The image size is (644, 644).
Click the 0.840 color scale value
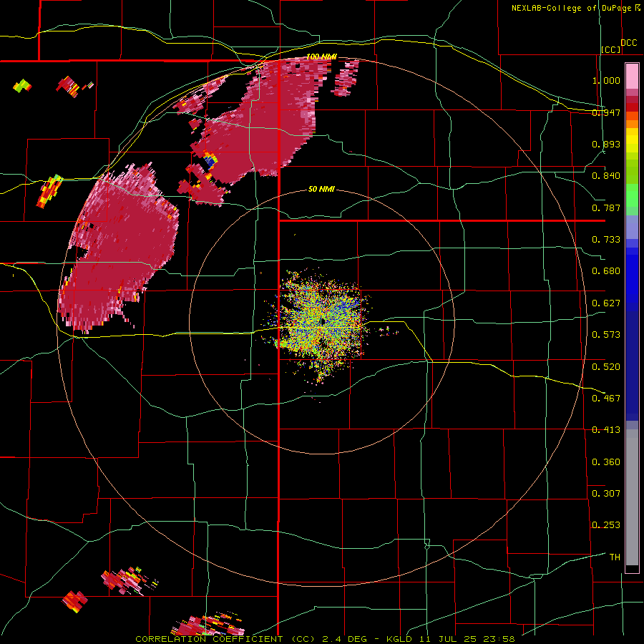coord(606,176)
